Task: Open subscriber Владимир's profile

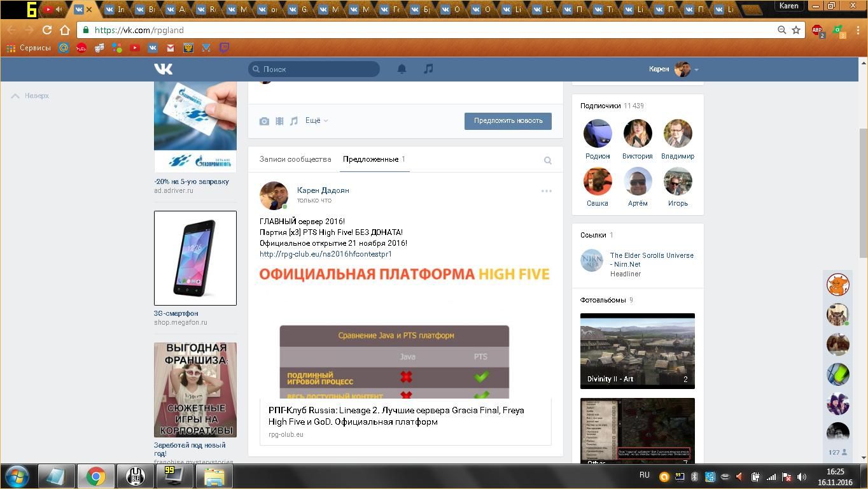Action: coord(678,134)
